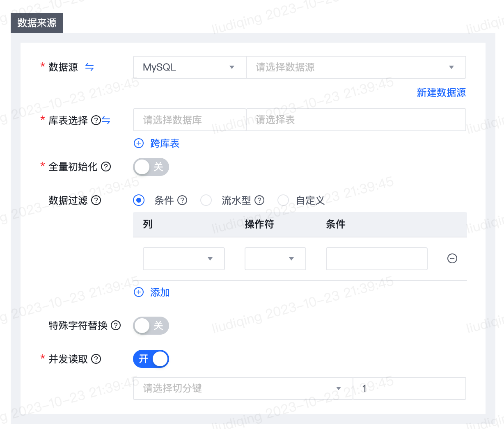The width and height of the screenshot is (504, 429).
Task: Select 流水型 radio button
Action: pyautogui.click(x=206, y=200)
